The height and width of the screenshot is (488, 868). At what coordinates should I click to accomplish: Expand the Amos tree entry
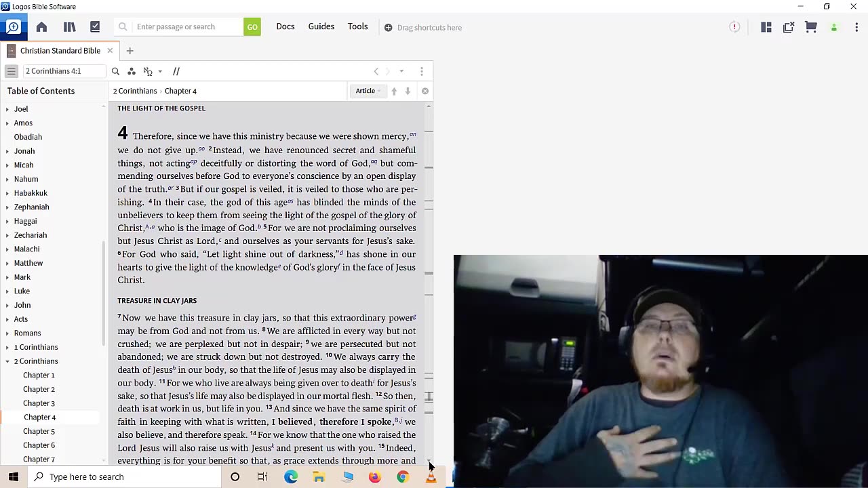coord(7,123)
